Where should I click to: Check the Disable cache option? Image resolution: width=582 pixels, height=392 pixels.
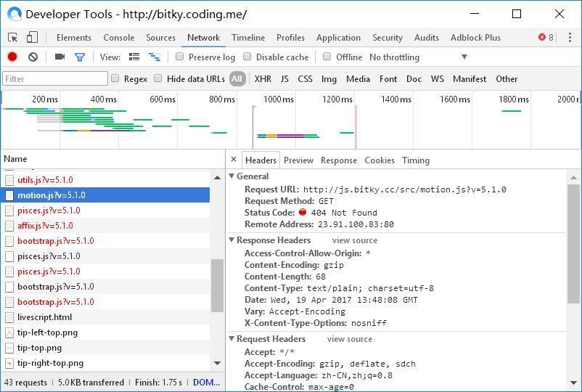[x=247, y=57]
